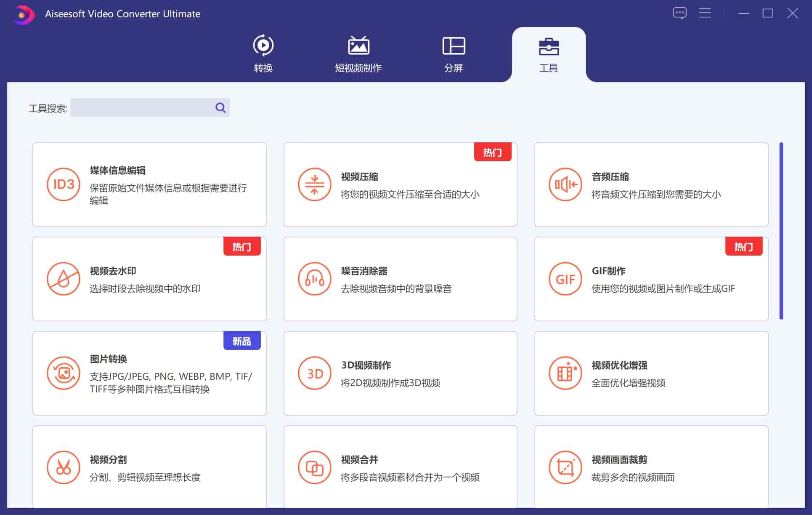The width and height of the screenshot is (812, 515).
Task: Open the 视频去水印 tool title
Action: click(x=113, y=271)
